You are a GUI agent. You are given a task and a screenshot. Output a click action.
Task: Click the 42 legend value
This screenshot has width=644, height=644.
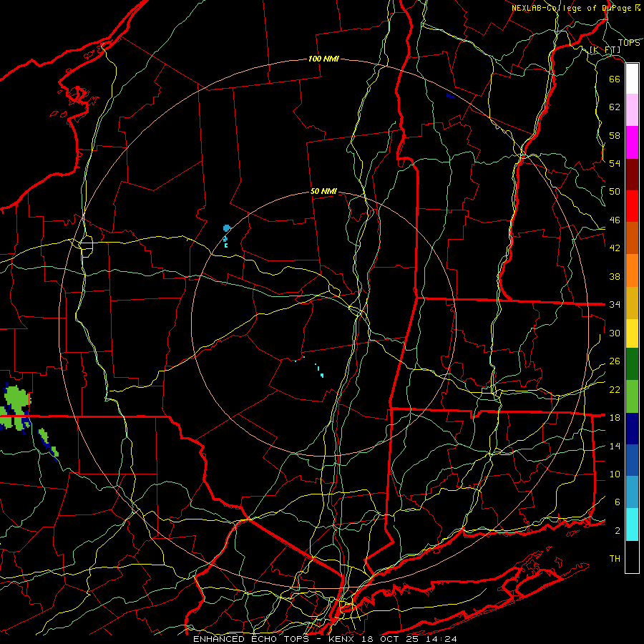(x=615, y=248)
